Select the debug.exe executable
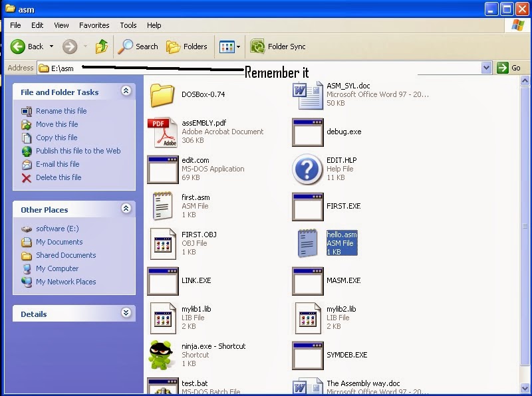Screen dimensions: 532x396 [308, 132]
